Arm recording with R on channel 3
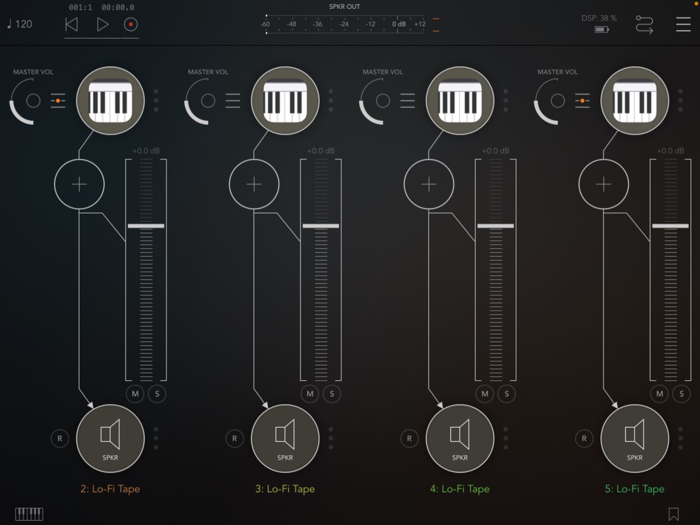This screenshot has width=700, height=525. click(x=234, y=438)
